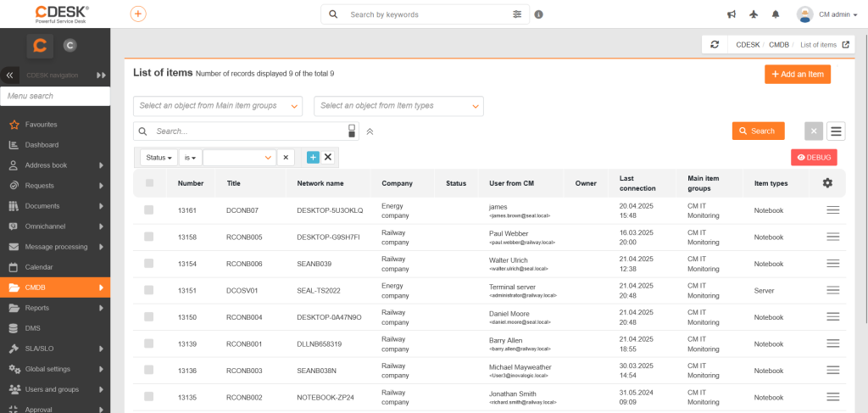Click the CM admin avatar

[805, 14]
